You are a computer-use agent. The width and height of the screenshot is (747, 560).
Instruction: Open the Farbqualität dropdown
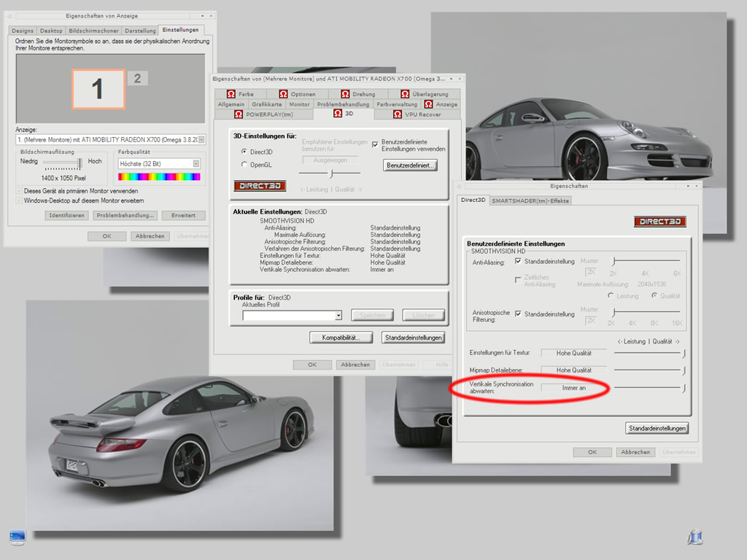tap(196, 164)
